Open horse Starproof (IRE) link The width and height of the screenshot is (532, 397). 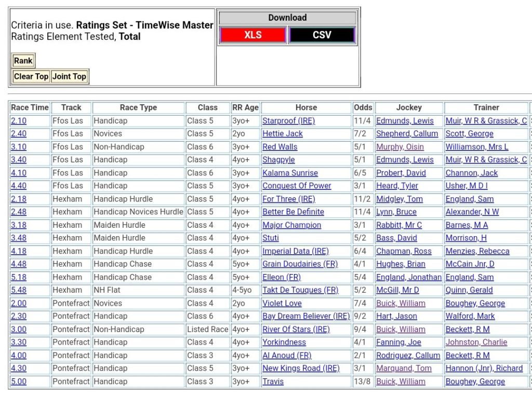point(288,121)
